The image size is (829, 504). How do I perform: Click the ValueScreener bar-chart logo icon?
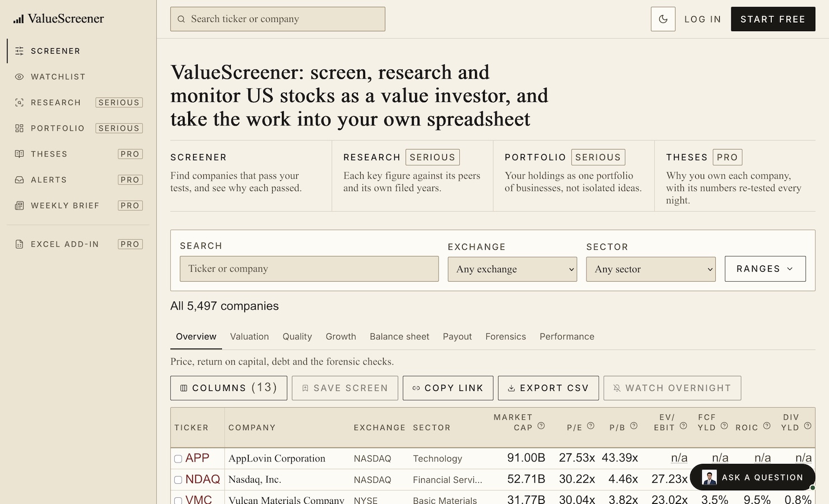(18, 19)
